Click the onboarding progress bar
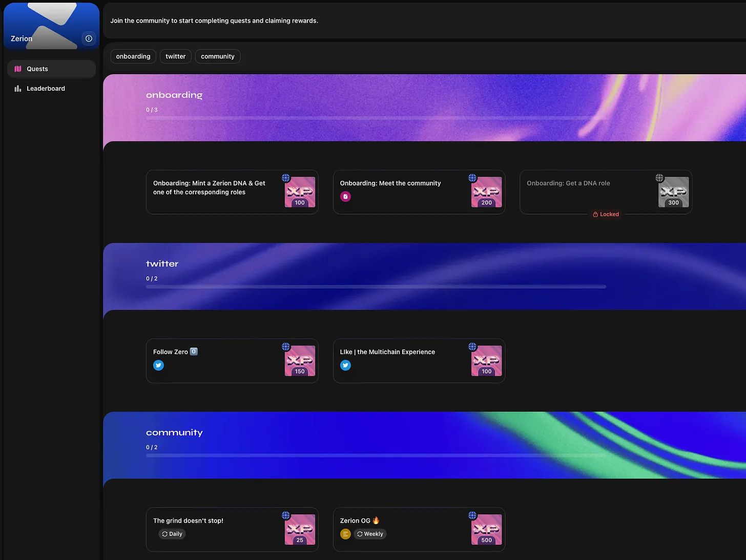746x560 pixels. [x=376, y=118]
